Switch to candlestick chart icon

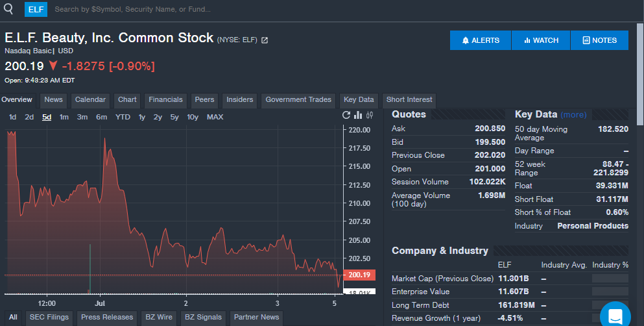pos(370,116)
